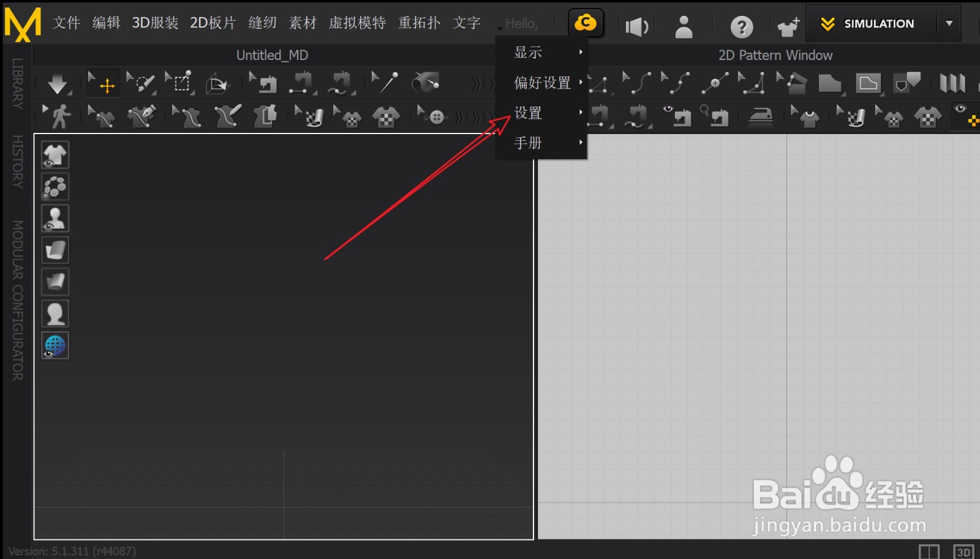Expand the 偏好设置 submenu
Screen dimensions: 980x559
(541, 83)
